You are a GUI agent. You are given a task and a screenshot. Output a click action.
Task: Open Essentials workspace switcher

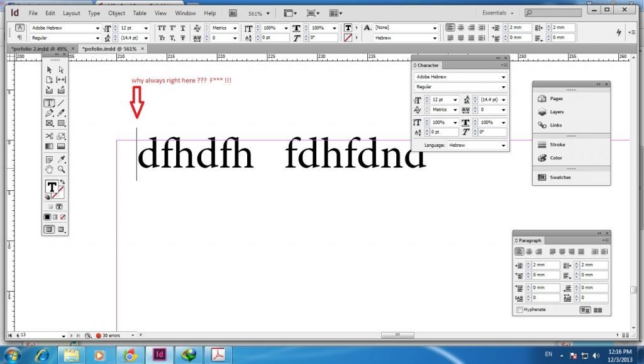coord(498,13)
